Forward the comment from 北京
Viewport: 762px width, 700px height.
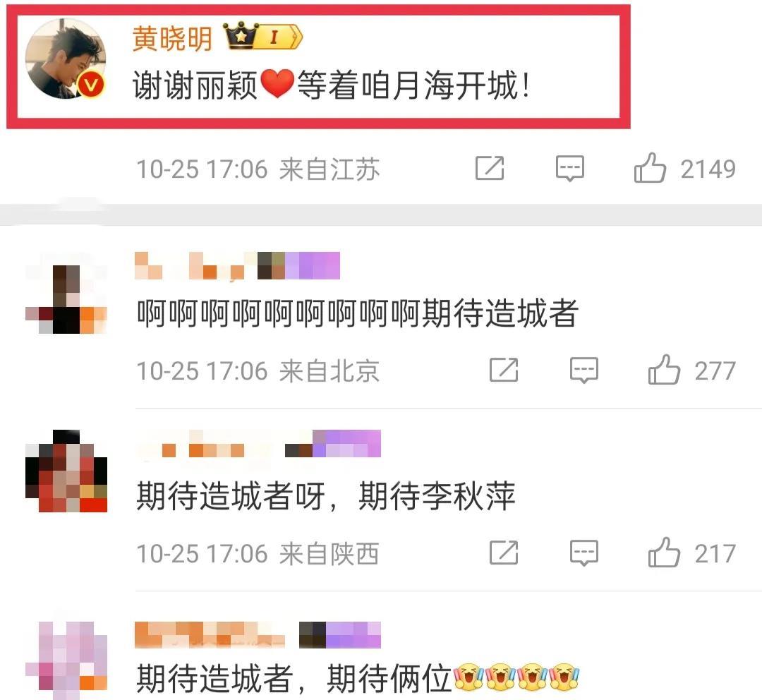coord(504,370)
